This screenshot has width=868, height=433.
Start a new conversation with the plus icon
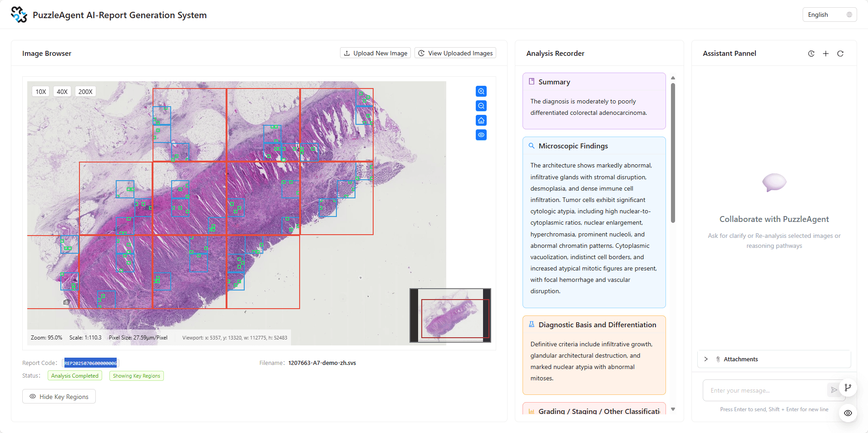825,54
